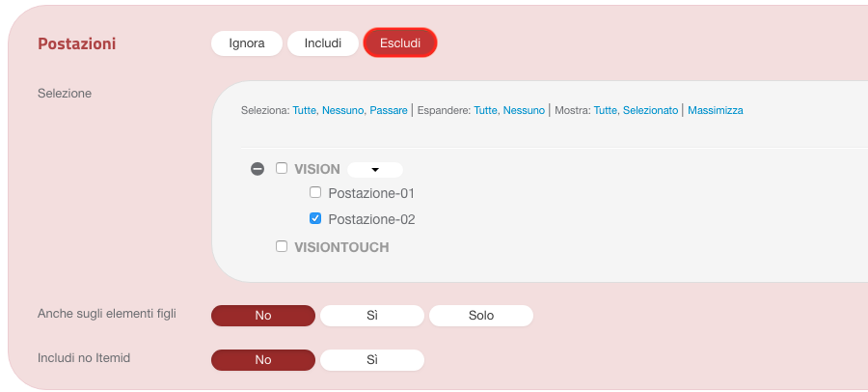
Task: Show only Selezionato items
Action: click(x=650, y=110)
